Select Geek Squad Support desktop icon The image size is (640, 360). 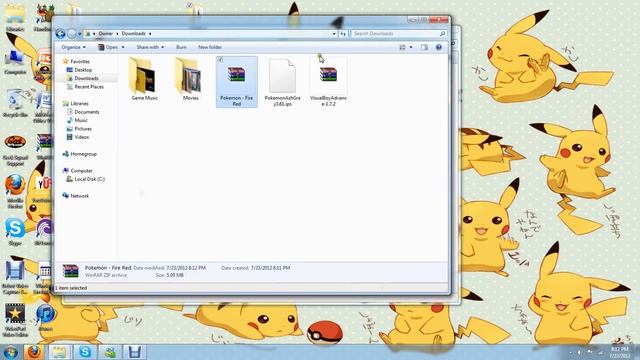point(15,150)
